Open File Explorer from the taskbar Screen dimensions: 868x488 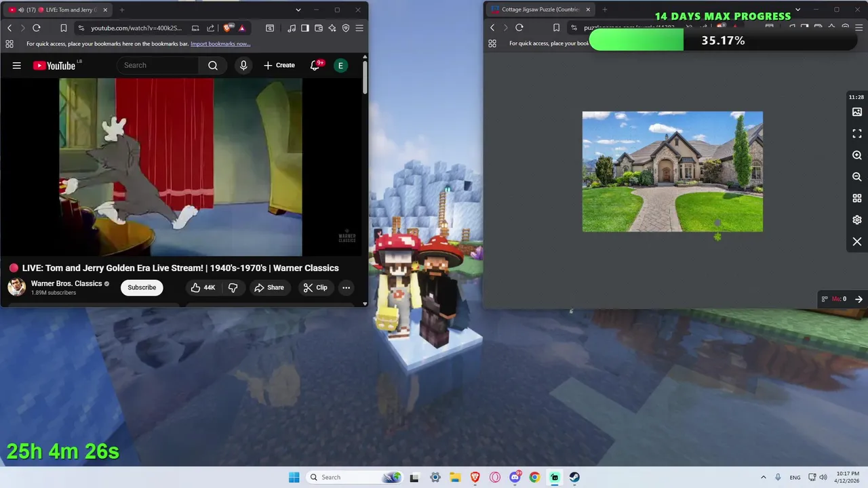click(x=455, y=477)
